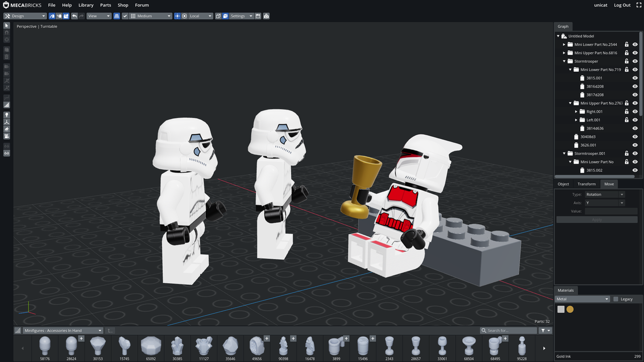Toggle visibility of the first Stormtrooper group
This screenshot has width=644, height=362.
[635, 61]
